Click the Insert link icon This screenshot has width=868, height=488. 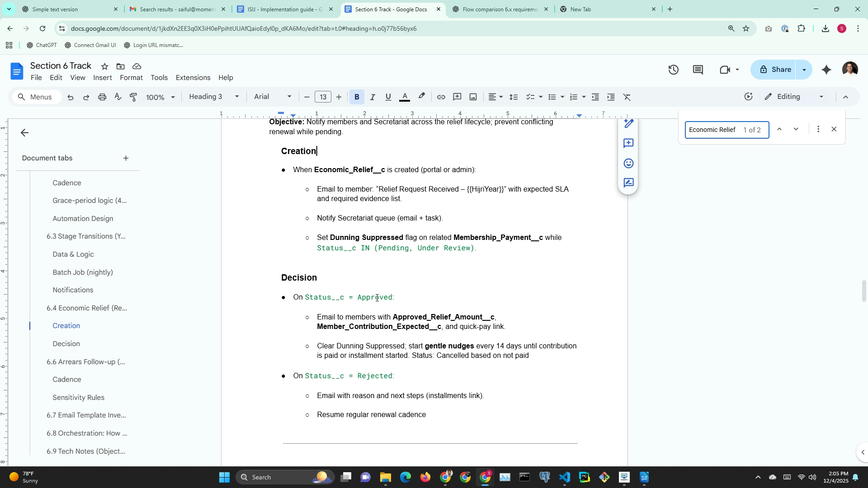[x=441, y=97]
